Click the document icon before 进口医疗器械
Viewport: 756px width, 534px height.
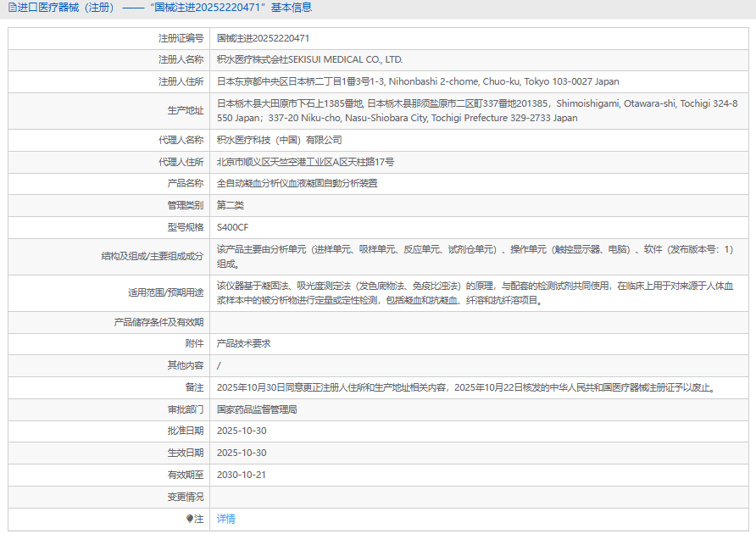point(12,8)
